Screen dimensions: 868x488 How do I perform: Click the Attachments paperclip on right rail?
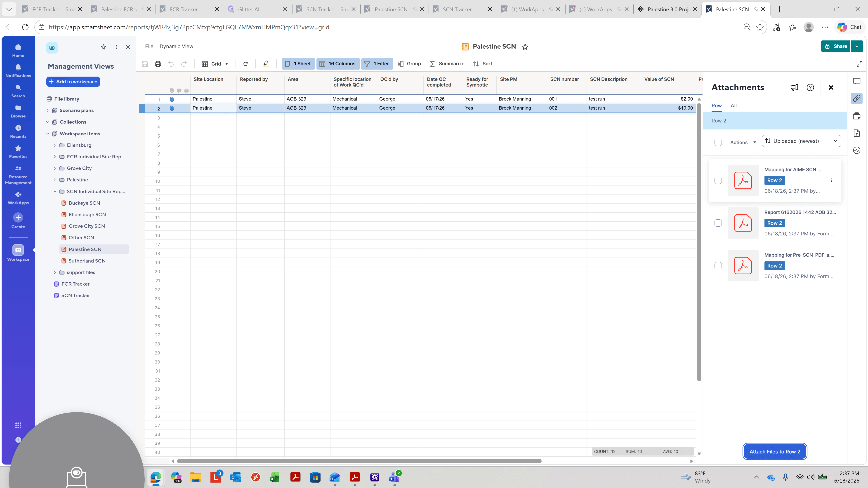[856, 98]
